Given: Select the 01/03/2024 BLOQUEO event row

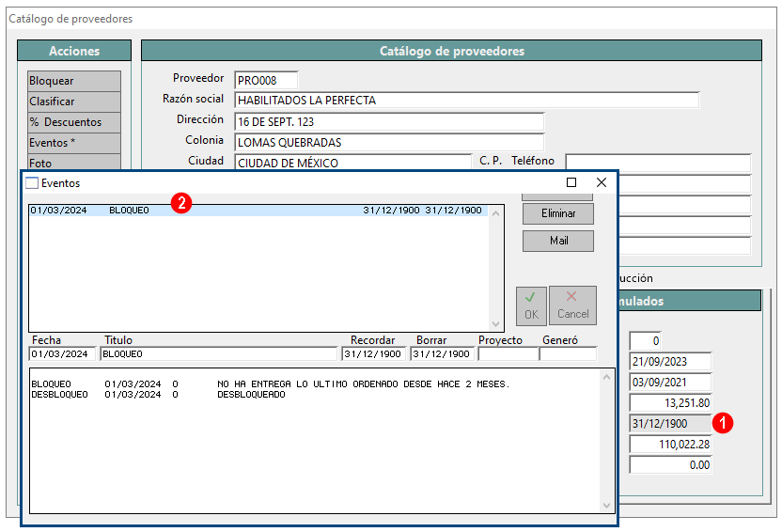Looking at the screenshot, I should pos(258,211).
